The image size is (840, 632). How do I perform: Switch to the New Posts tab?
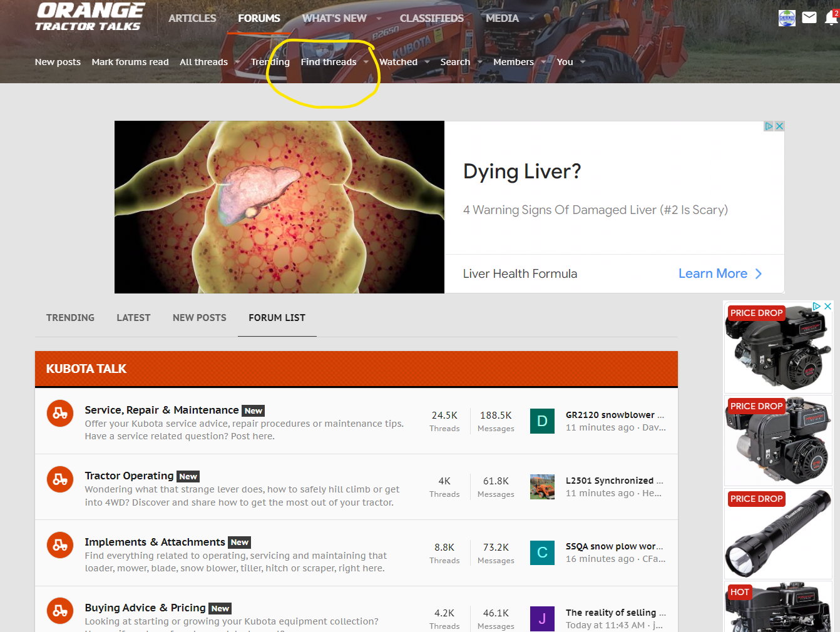pos(200,318)
